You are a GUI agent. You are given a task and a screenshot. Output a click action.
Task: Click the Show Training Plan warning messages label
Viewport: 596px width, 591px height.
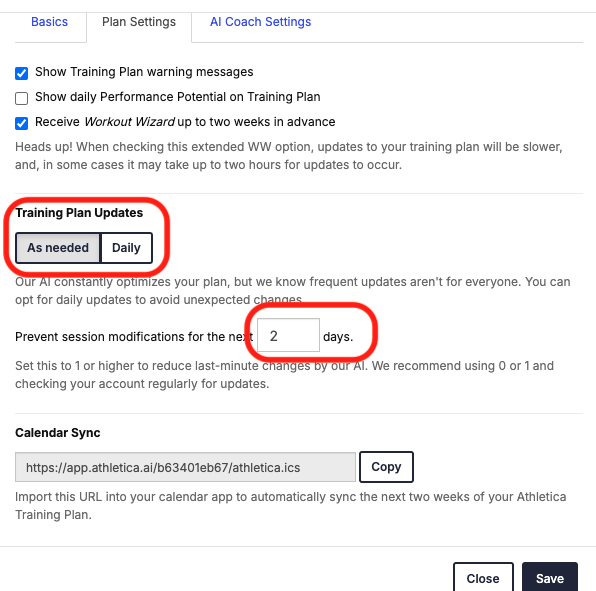(x=144, y=72)
